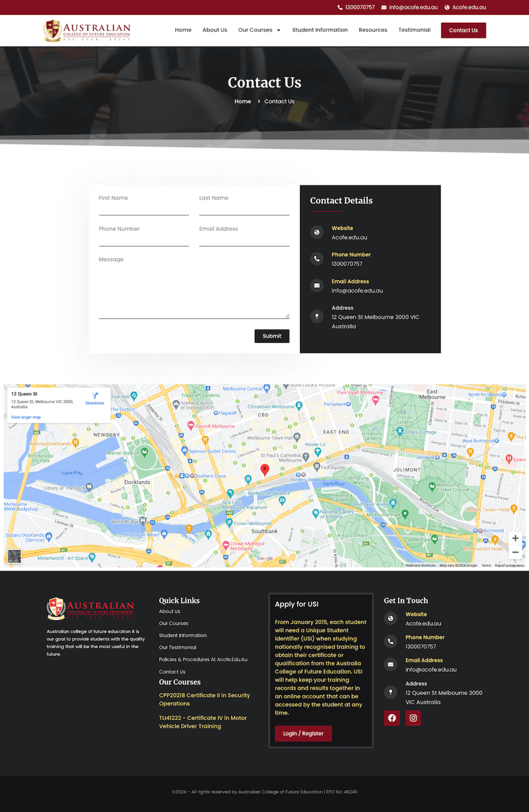Submit the contact form

(x=272, y=336)
